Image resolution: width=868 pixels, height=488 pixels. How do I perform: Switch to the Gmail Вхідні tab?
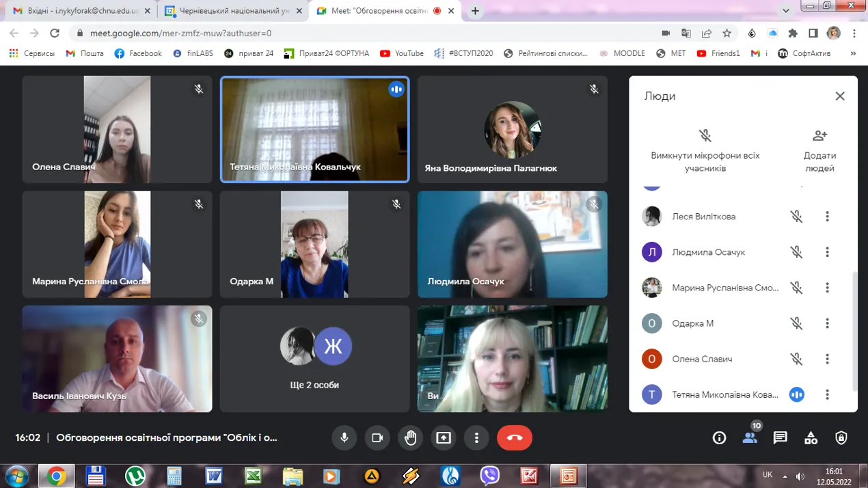[79, 11]
